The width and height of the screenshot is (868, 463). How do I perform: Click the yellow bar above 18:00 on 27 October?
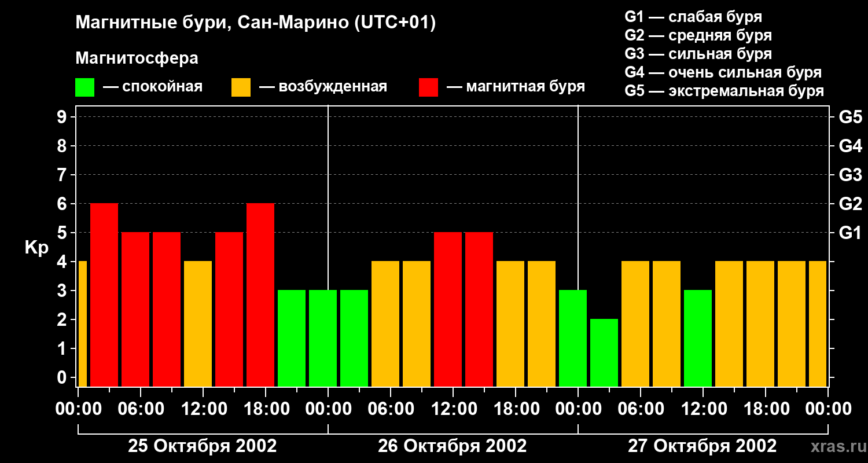(x=760, y=324)
